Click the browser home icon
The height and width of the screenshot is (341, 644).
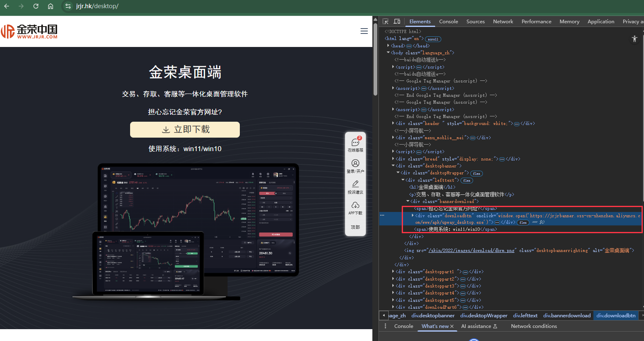pyautogui.click(x=51, y=6)
